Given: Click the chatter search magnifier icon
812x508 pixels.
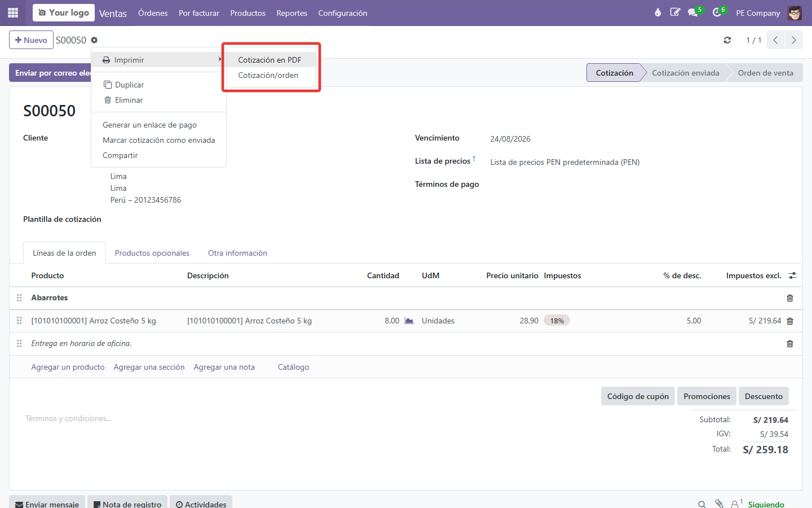Looking at the screenshot, I should [x=701, y=504].
